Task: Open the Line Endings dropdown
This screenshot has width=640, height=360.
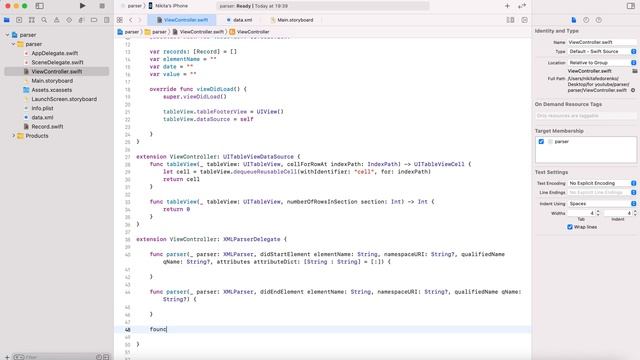Action: point(602,192)
